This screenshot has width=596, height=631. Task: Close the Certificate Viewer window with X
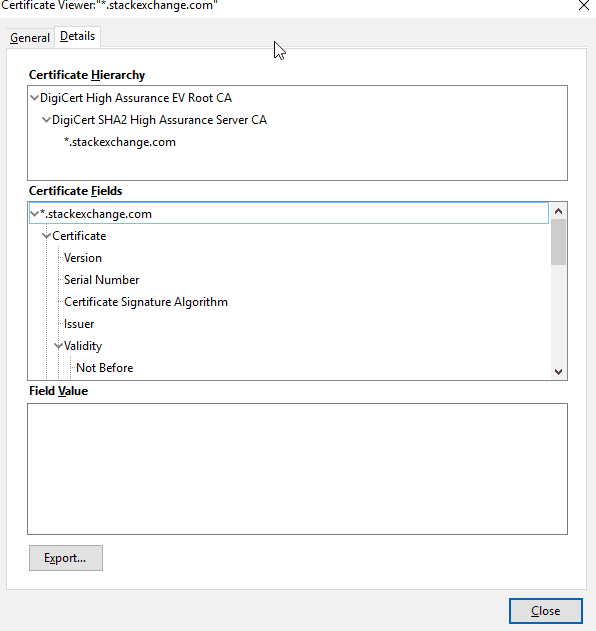coord(584,5)
